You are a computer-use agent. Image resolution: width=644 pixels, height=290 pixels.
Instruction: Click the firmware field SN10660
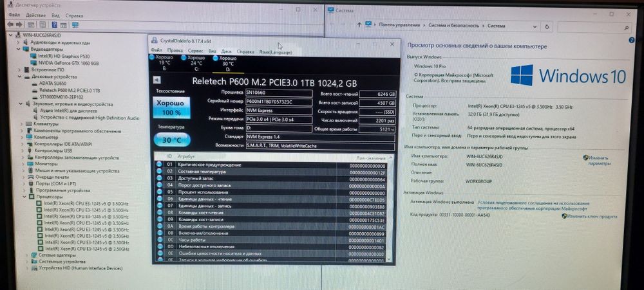point(278,93)
